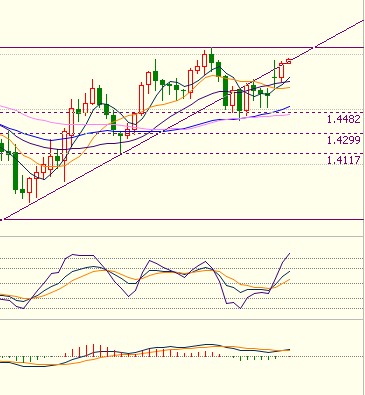Click the 1.4482 price level label
This screenshot has width=365, height=395.
[x=344, y=119]
